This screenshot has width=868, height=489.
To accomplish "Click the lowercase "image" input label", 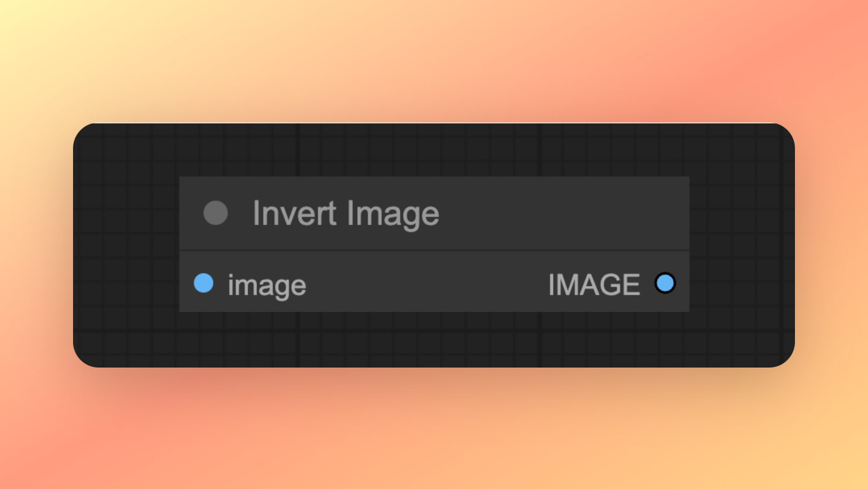I will point(267,285).
